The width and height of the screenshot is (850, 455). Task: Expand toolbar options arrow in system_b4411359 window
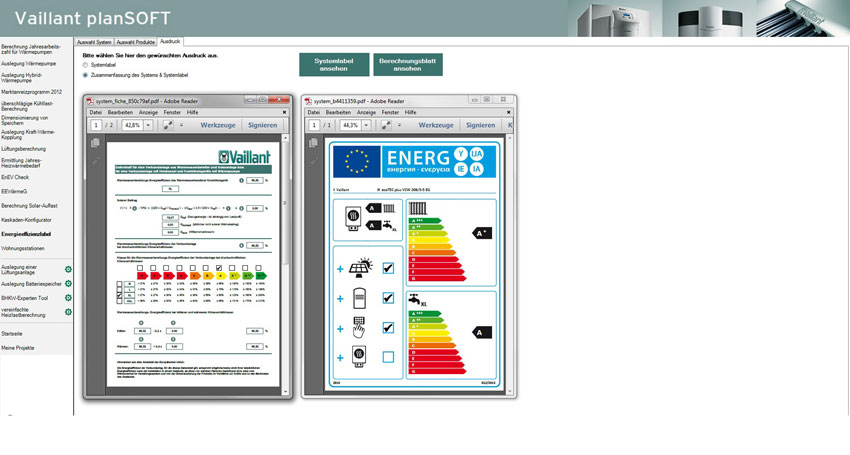399,125
